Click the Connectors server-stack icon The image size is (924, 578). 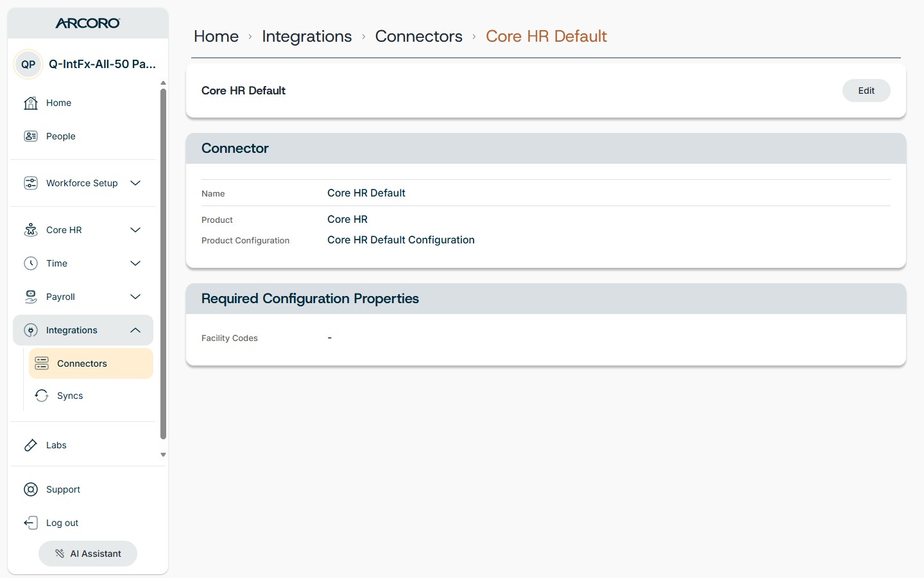pyautogui.click(x=42, y=363)
